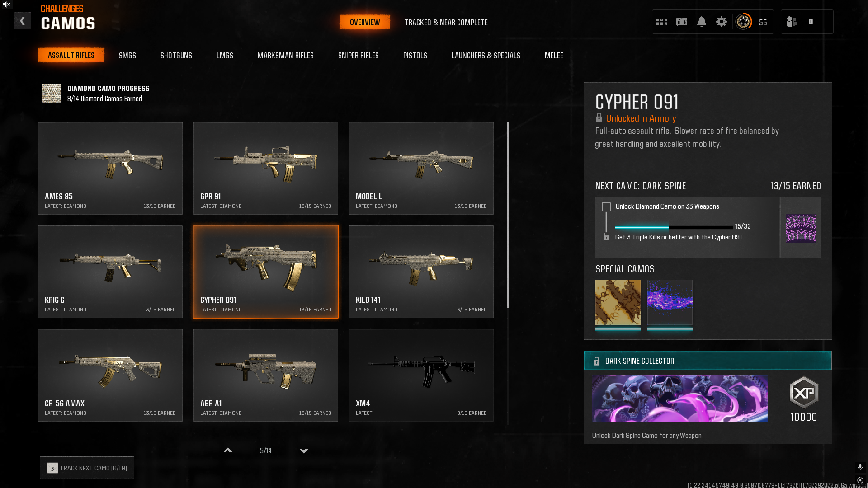The width and height of the screenshot is (868, 488).
Task: Switch to Sniper Rifles tab
Action: (359, 56)
